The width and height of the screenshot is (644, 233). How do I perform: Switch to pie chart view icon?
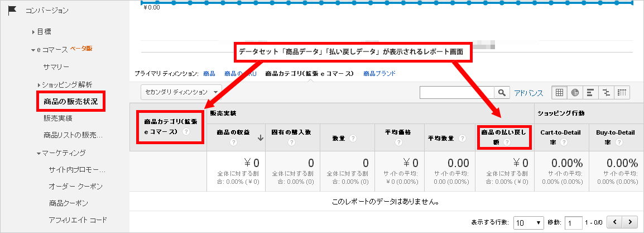click(575, 93)
